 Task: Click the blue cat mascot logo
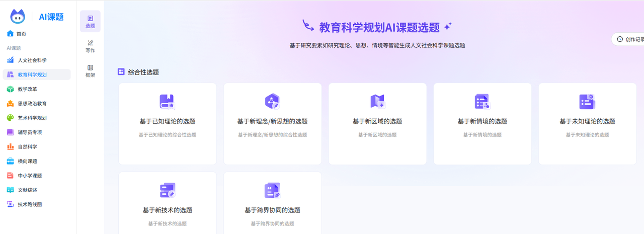pos(18,16)
